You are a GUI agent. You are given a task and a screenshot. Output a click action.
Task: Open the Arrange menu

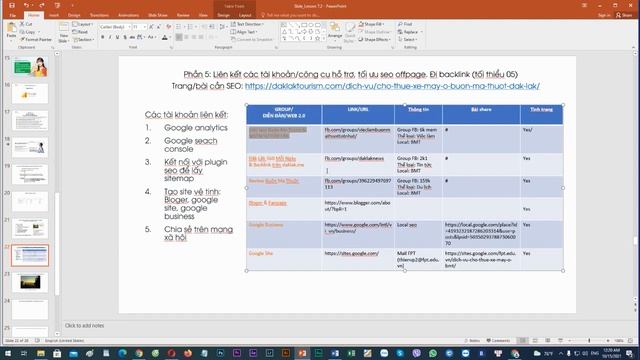[x=335, y=32]
